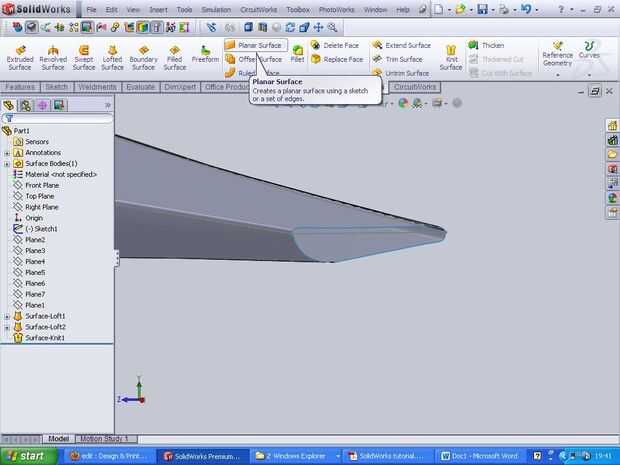Viewport: 620px width, 465px height.
Task: Select the Extruded Surface tool
Action: click(x=20, y=58)
